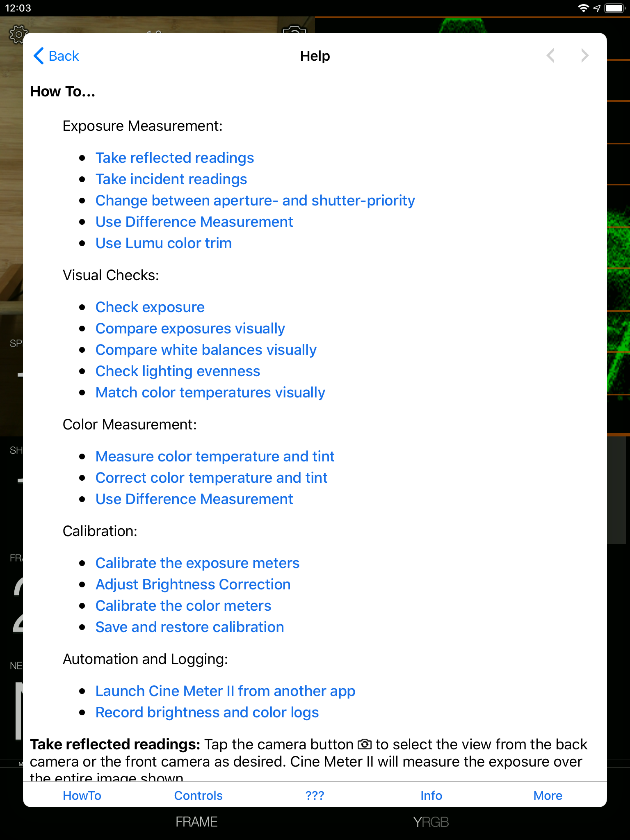The height and width of the screenshot is (840, 630).
Task: Open the ??? help section
Action: click(x=315, y=795)
